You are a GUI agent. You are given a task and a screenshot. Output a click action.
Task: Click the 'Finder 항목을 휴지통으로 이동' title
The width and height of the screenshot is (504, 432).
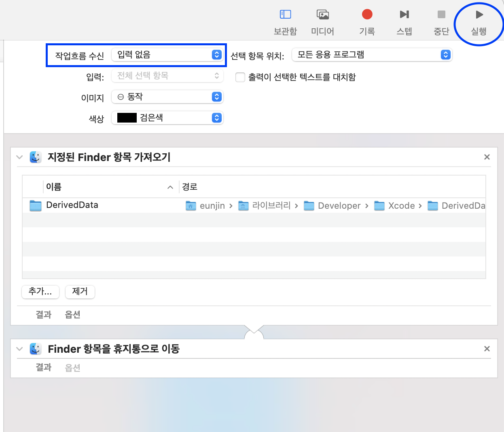[114, 349]
